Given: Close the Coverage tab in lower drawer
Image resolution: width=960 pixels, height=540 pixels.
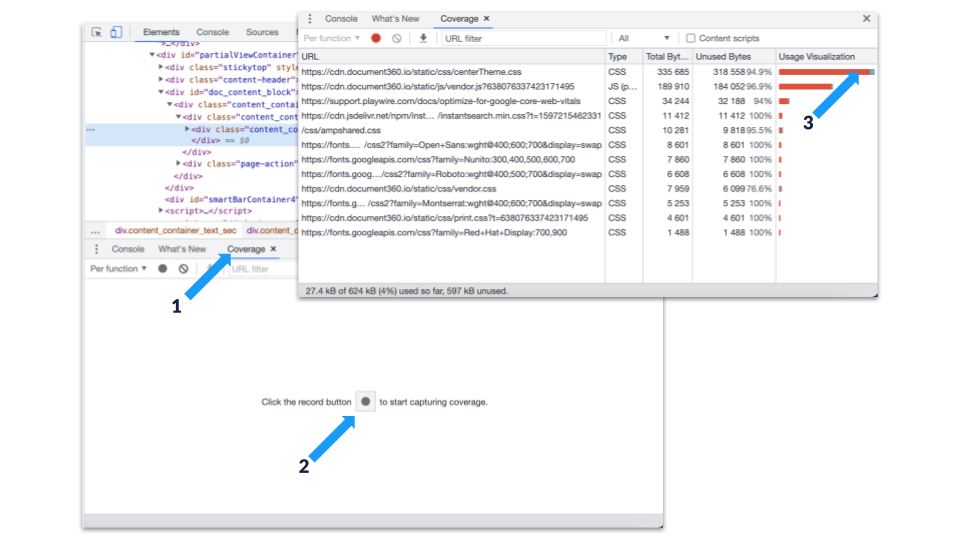Looking at the screenshot, I should 274,249.
